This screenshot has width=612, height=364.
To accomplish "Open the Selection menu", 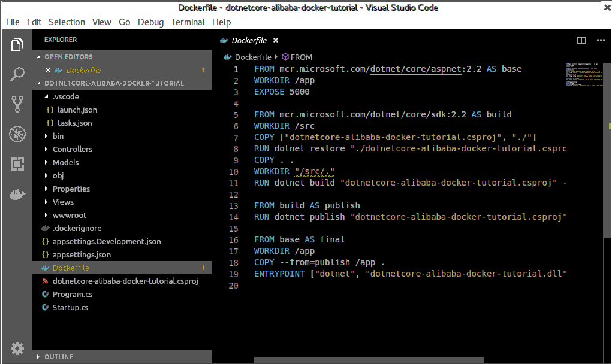I will [x=67, y=22].
